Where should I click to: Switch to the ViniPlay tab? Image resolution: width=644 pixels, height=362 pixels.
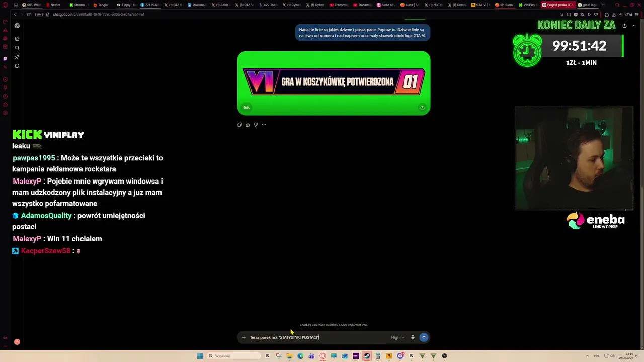[x=529, y=5]
